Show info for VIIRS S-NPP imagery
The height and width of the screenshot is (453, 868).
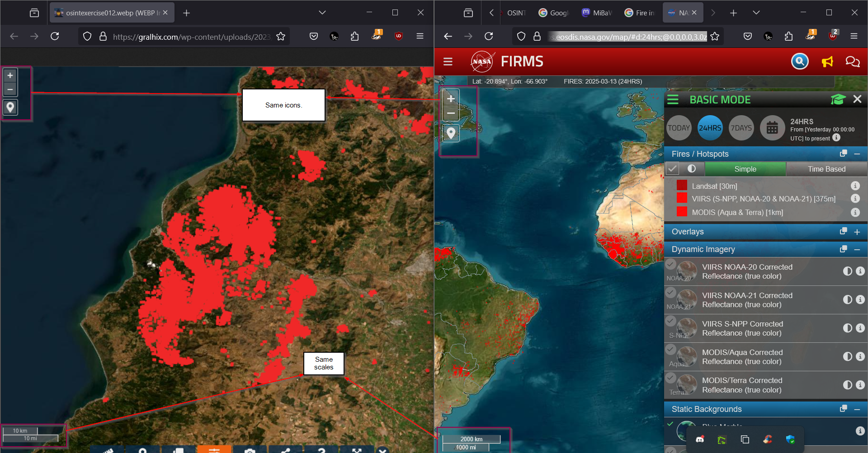[860, 328]
